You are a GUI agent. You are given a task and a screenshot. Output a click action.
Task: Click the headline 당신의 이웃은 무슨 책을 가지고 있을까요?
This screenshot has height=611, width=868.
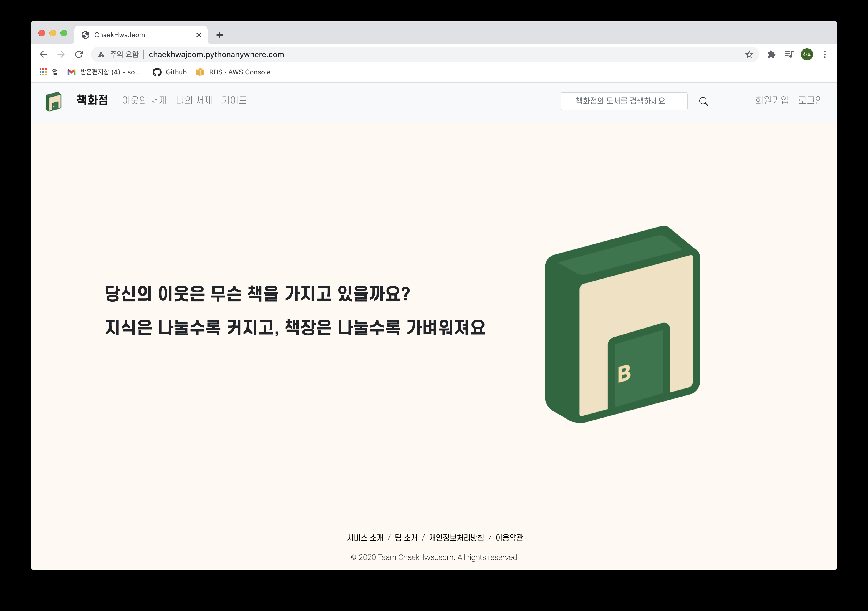click(x=258, y=293)
